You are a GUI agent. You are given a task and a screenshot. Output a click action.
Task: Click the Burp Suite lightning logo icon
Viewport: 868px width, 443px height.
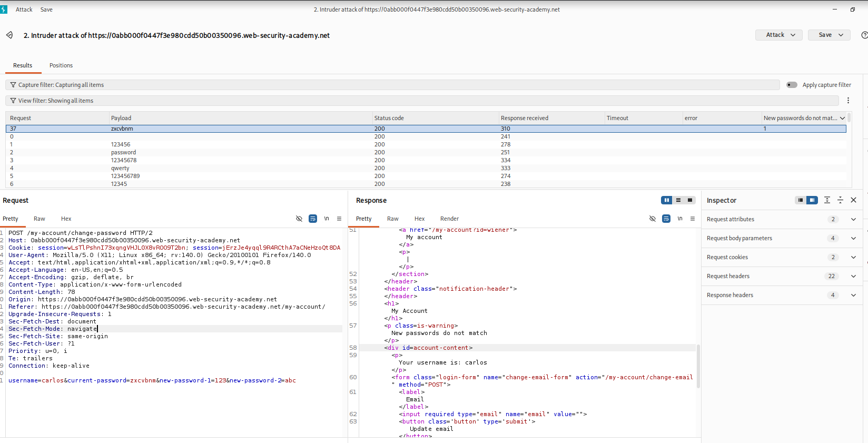4,9
